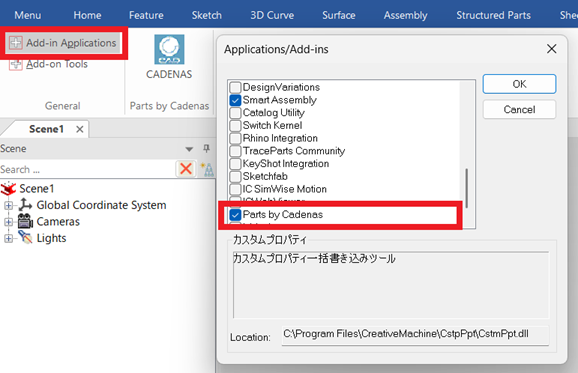Switch to the Feature ribbon tab

146,15
